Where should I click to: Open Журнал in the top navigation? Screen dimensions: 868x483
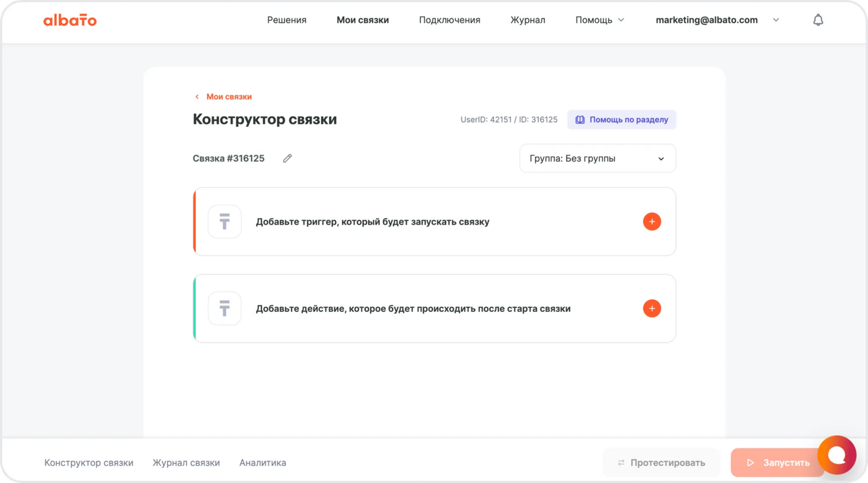(527, 20)
